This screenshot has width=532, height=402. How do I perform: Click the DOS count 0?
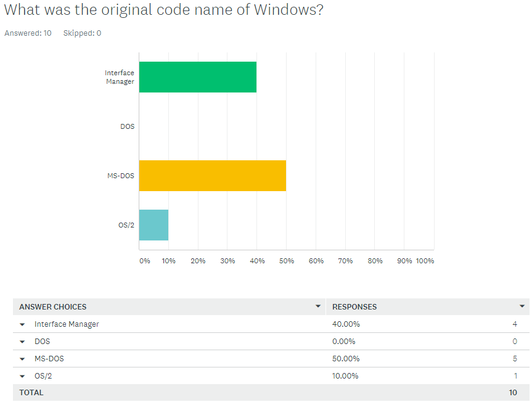pos(515,342)
